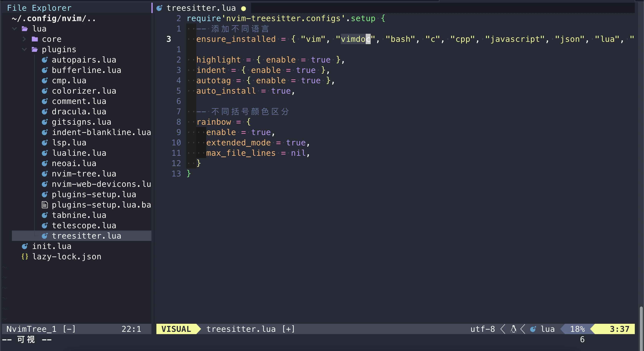Open nvim-tree.lua from file explorer
The image size is (644, 351).
[84, 174]
